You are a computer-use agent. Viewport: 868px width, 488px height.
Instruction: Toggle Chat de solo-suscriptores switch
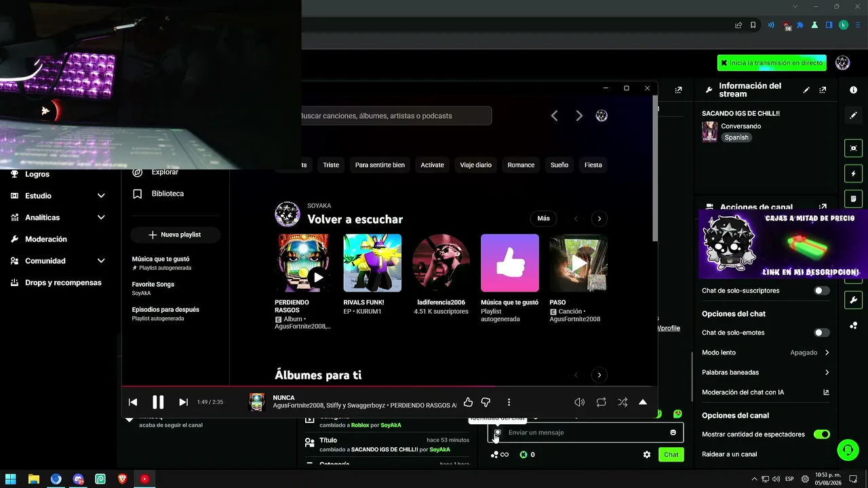[821, 291]
